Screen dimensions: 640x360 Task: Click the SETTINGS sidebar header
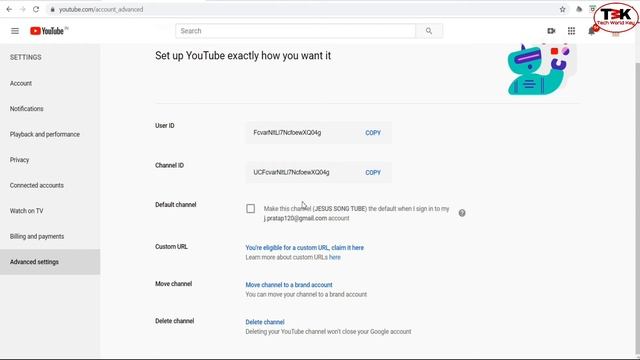tap(26, 58)
